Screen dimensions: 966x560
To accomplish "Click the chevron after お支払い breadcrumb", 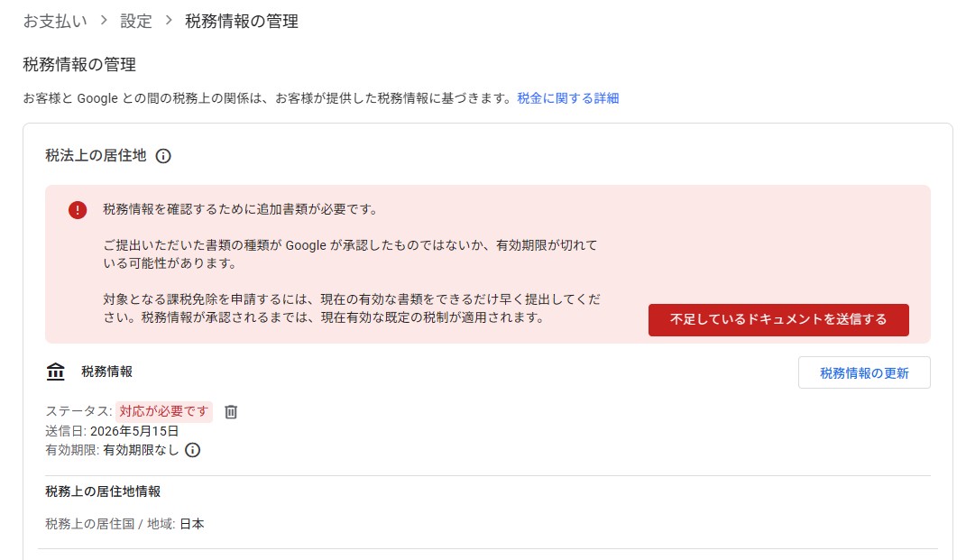I will (x=104, y=21).
